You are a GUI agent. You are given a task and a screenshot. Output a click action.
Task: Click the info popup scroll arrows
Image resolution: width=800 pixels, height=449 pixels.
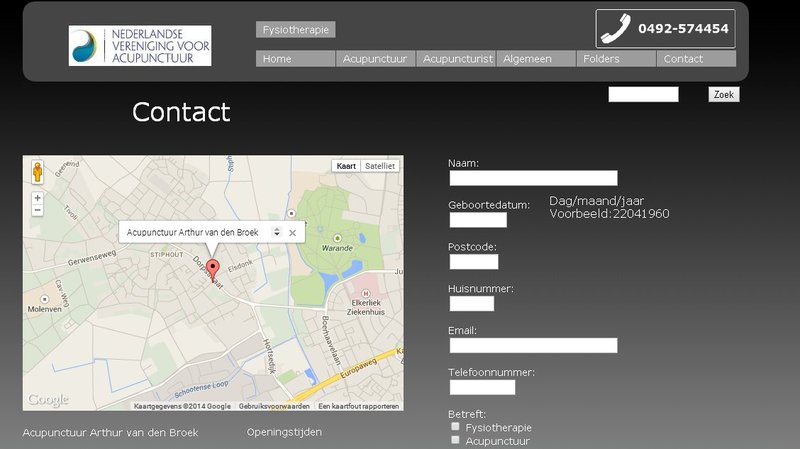click(x=277, y=232)
